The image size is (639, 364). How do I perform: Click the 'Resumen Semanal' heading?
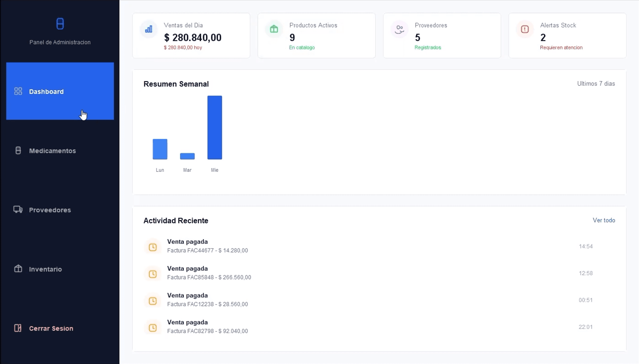point(176,84)
